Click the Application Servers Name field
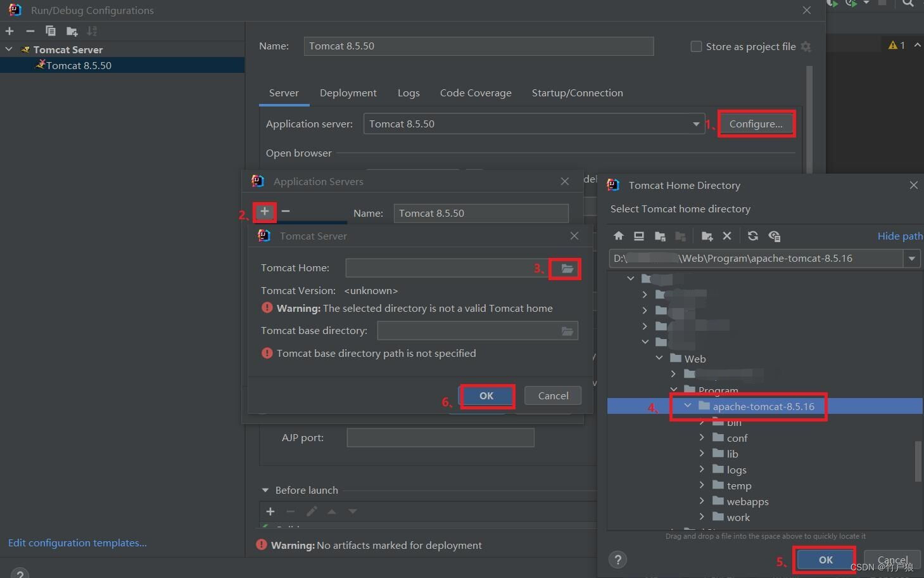The height and width of the screenshot is (578, 924). (x=481, y=214)
